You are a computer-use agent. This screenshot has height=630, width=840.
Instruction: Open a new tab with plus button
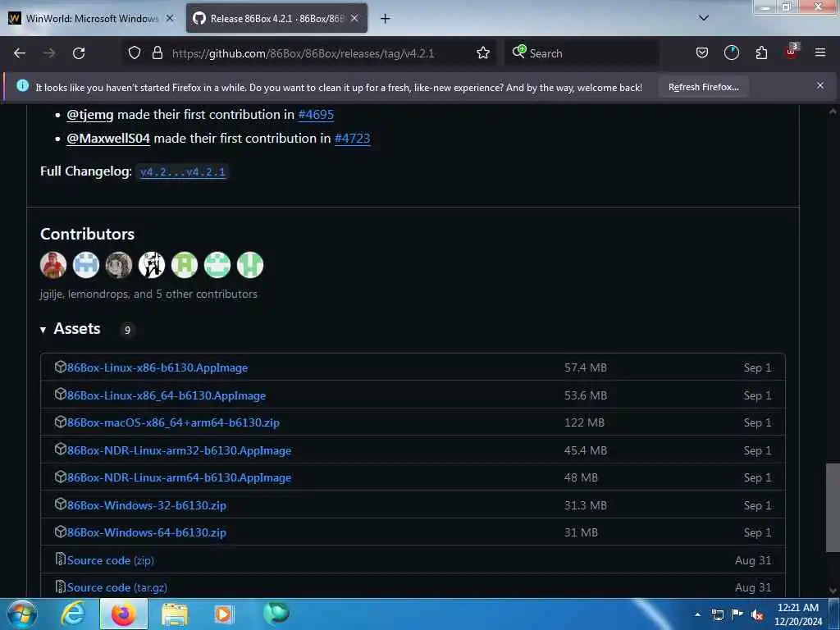pyautogui.click(x=385, y=19)
